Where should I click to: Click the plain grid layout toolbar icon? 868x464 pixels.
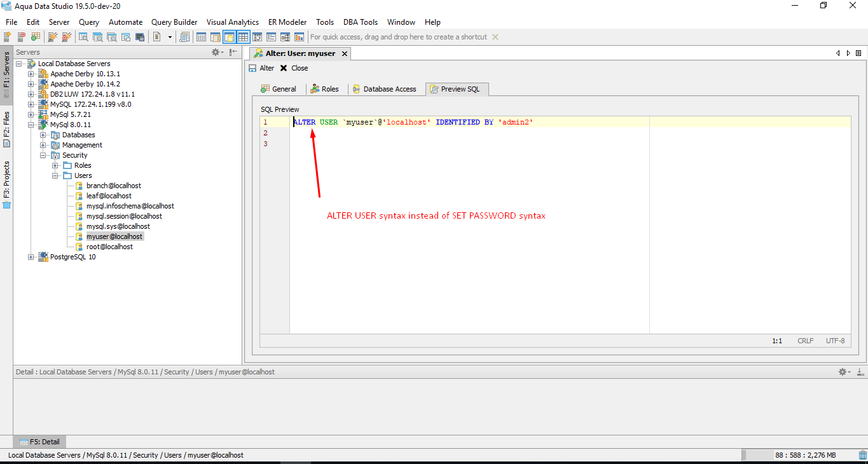click(201, 37)
